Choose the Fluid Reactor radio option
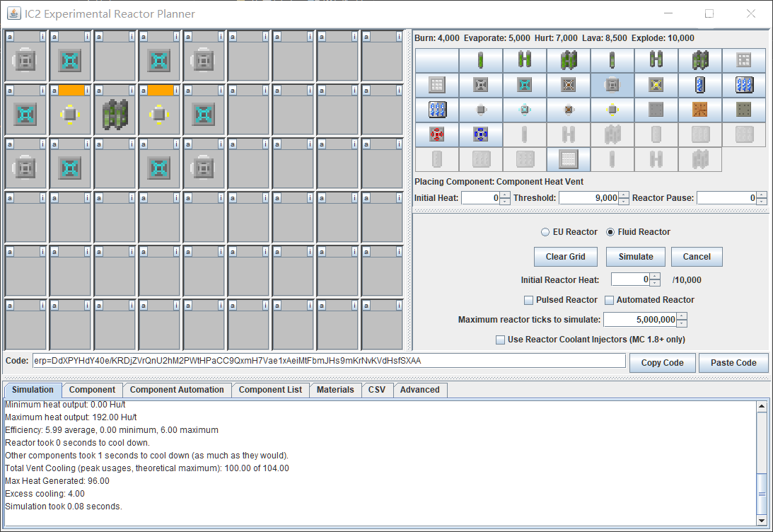 coord(638,232)
